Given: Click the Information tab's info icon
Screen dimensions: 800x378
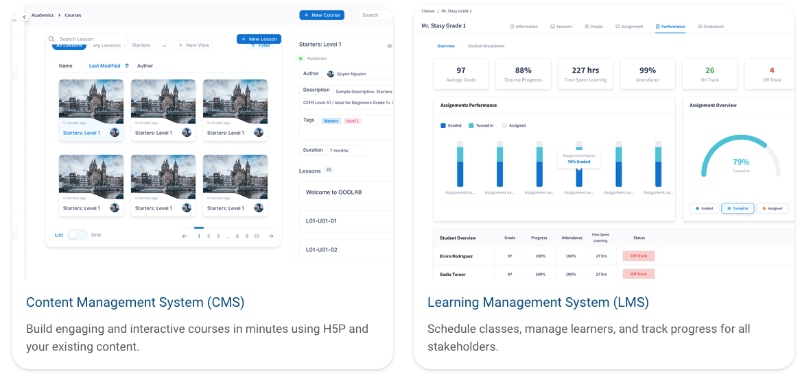Looking at the screenshot, I should [512, 26].
